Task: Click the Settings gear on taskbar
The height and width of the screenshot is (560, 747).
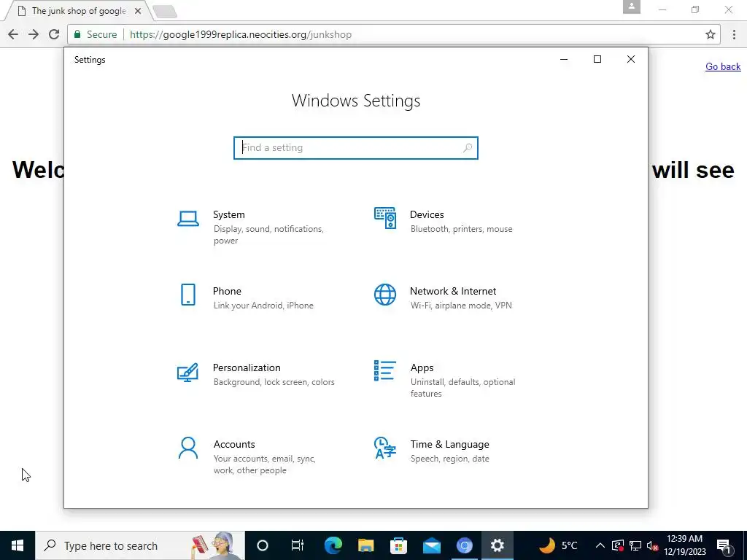Action: (498, 545)
